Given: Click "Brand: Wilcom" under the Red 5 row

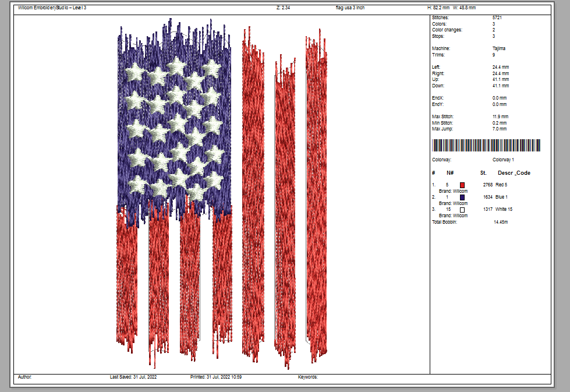Looking at the screenshot, I should click(x=453, y=191).
